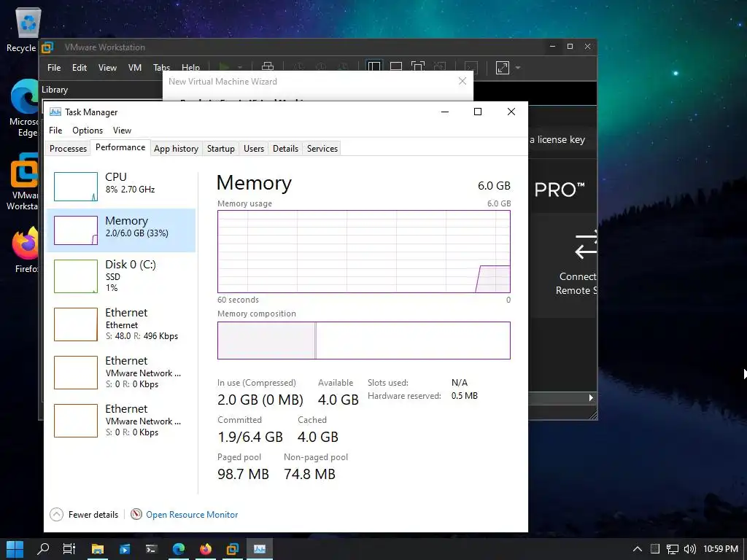Collapse Task Manager with the Fewer details chevron

point(56,514)
